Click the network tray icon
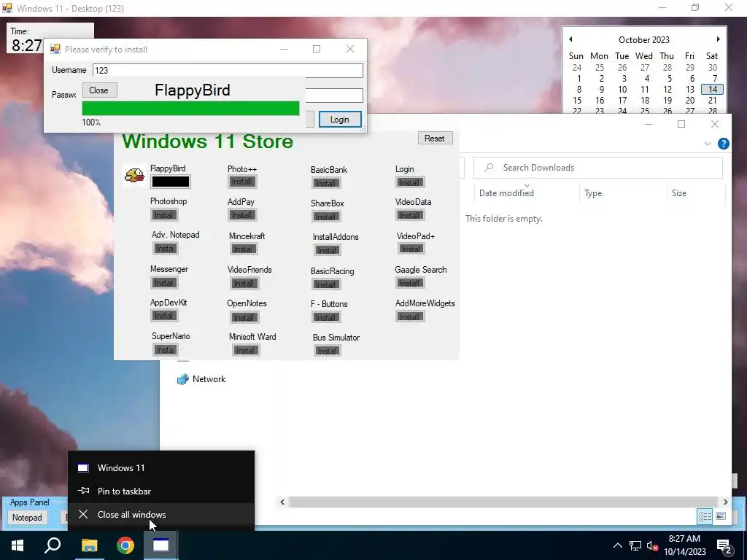This screenshot has width=747, height=560. tap(635, 545)
